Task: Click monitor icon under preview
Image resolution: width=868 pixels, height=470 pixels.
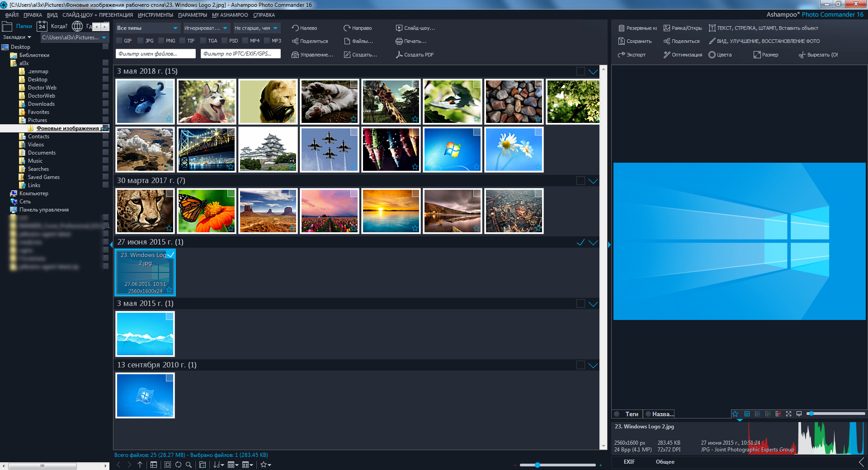Action: coord(799,414)
